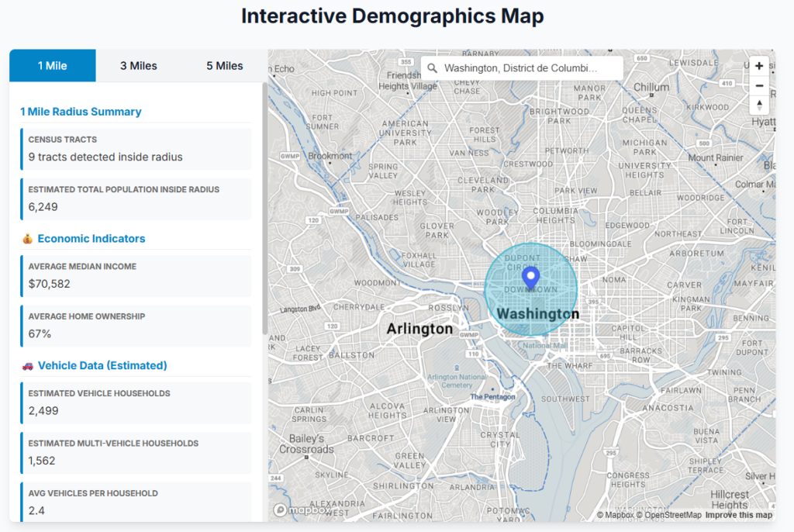Zoom in using the plus map control
The height and width of the screenshot is (532, 794).
point(758,66)
